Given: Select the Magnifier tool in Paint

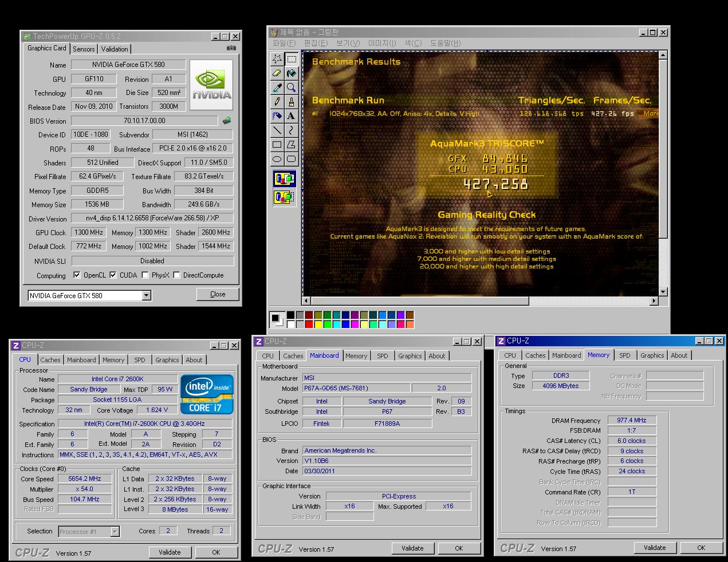Looking at the screenshot, I should 291,88.
